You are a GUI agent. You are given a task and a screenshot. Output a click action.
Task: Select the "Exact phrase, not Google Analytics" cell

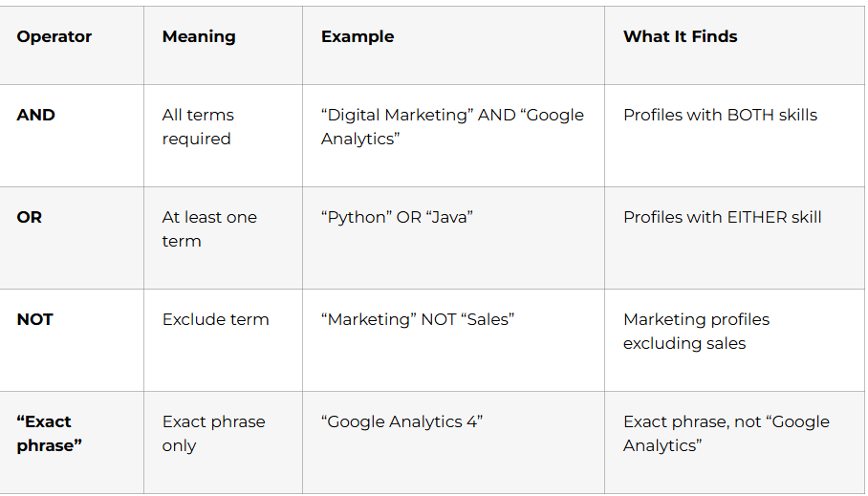coord(726,433)
